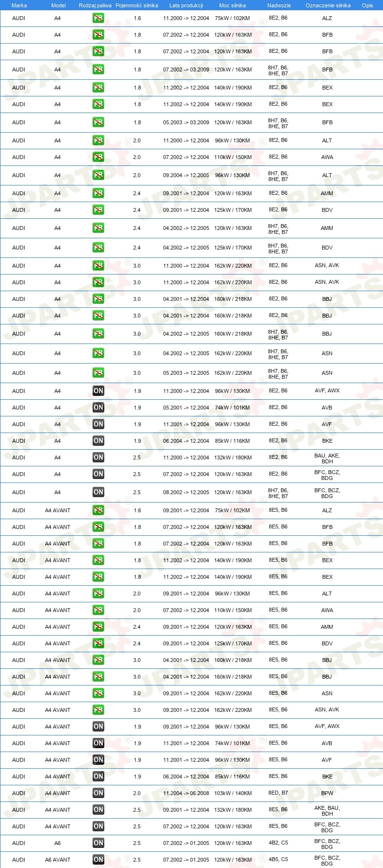Click the Moc silnika column header
Image resolution: width=383 pixels, height=868 pixels.
(x=233, y=5)
